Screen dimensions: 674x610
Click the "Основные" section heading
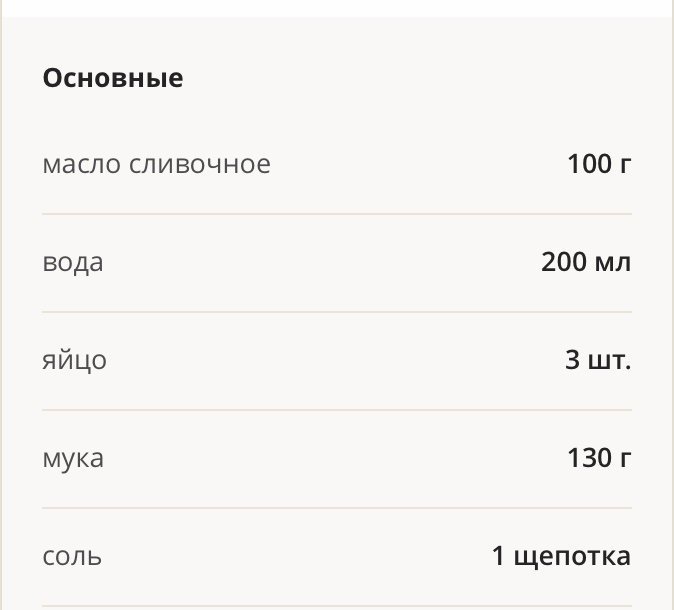[x=113, y=79]
